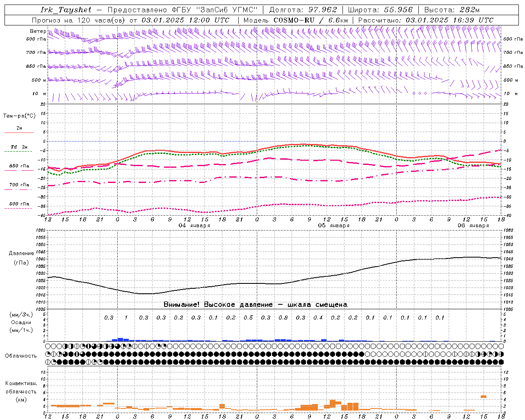Screen dimensions: 525x420
Task: Click the 06 января date label
Action: pyautogui.click(x=473, y=226)
